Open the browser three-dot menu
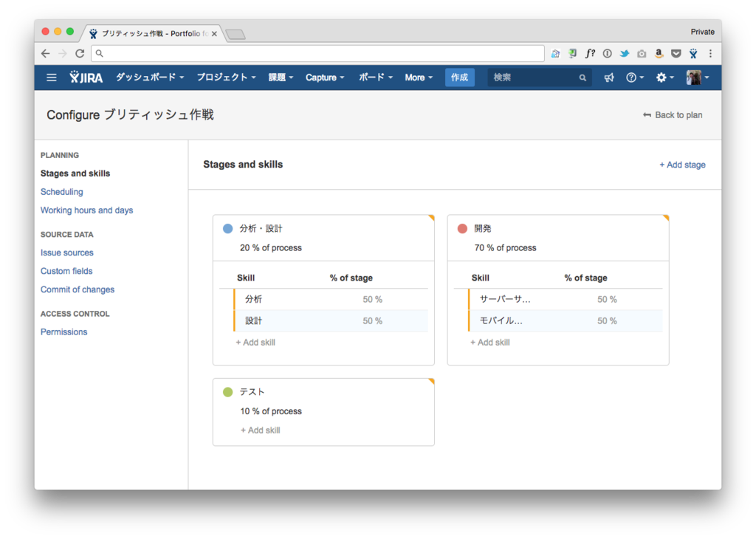The height and width of the screenshot is (539, 756). pyautogui.click(x=710, y=53)
